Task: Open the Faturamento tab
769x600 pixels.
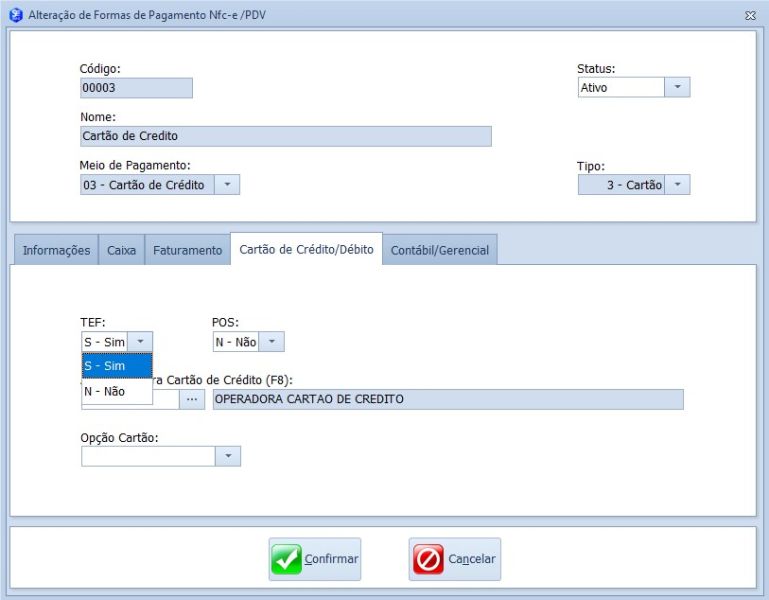Action: tap(187, 250)
